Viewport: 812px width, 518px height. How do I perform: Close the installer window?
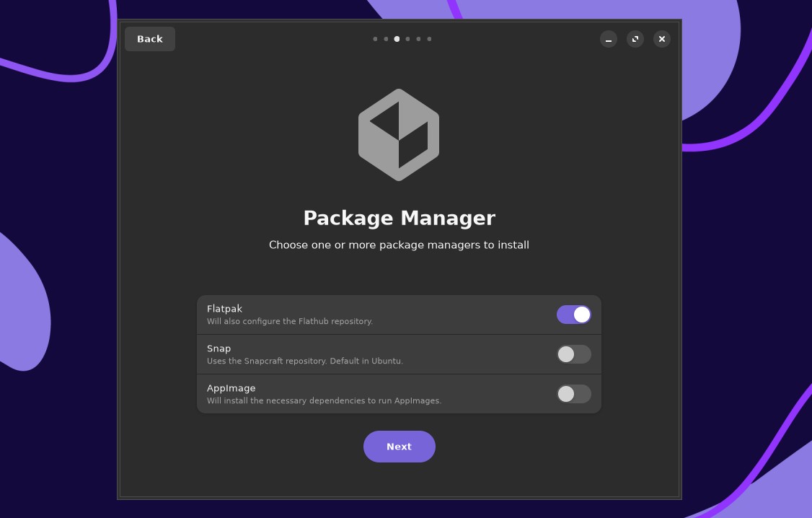[662, 39]
